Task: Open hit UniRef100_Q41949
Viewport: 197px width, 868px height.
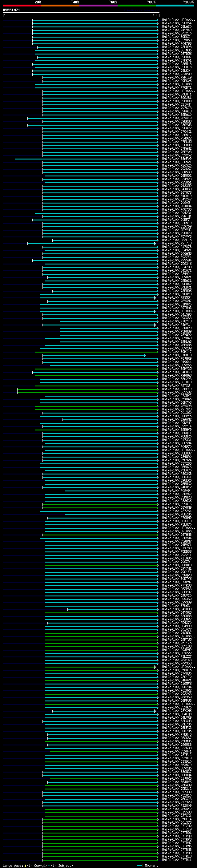Action: coord(177,30)
